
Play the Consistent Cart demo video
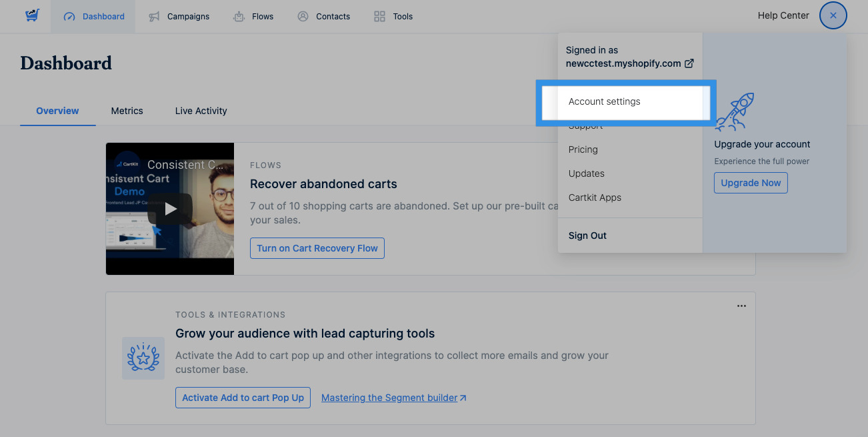point(171,209)
